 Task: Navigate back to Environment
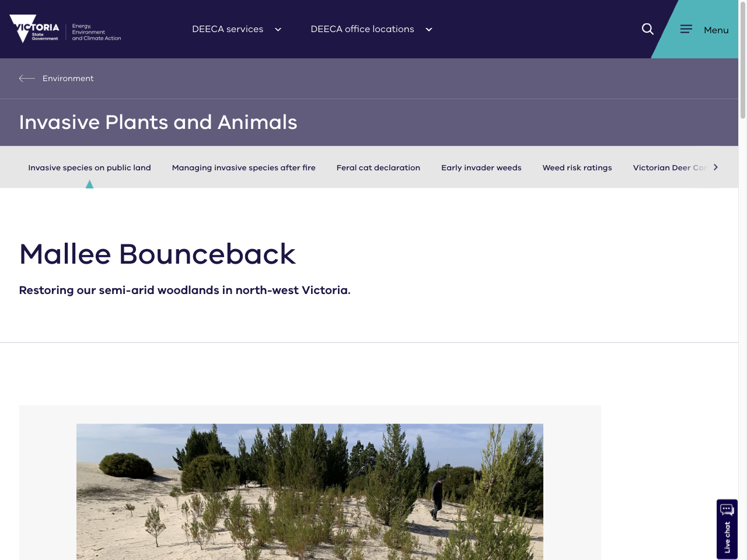click(68, 78)
